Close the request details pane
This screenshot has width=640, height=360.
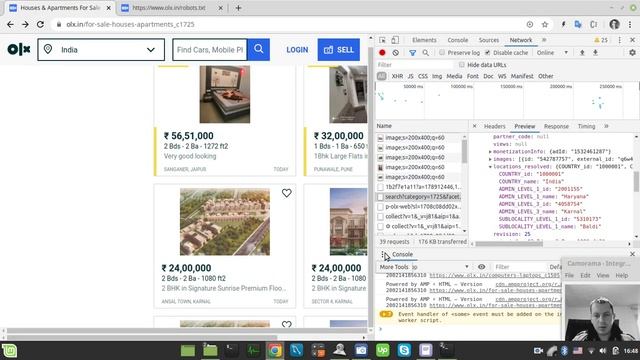coord(474,126)
